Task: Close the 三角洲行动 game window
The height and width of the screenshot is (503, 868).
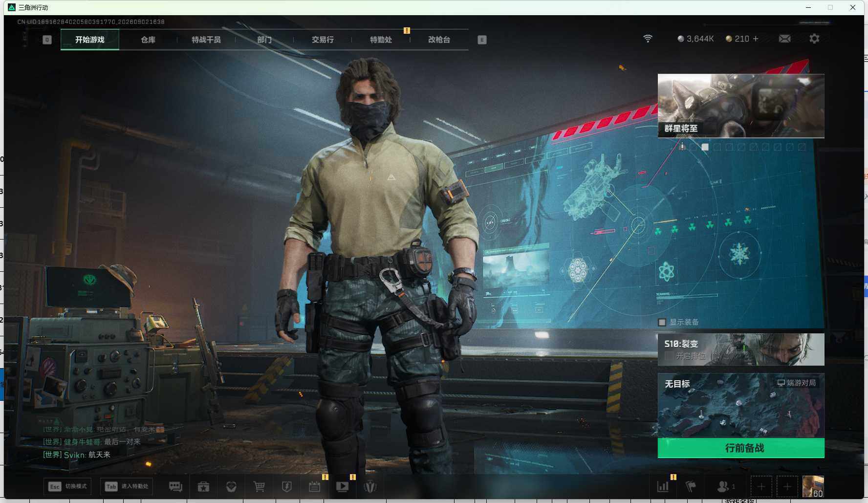Action: click(853, 7)
